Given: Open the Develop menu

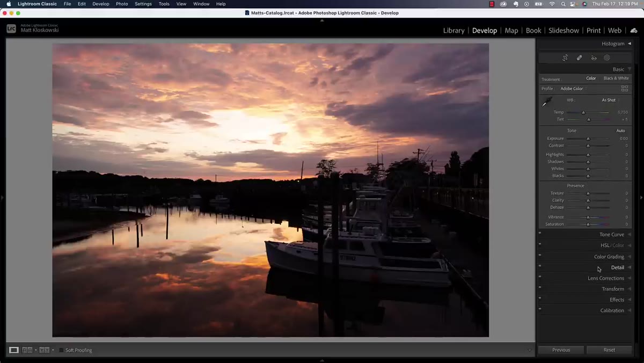Looking at the screenshot, I should pyautogui.click(x=101, y=4).
